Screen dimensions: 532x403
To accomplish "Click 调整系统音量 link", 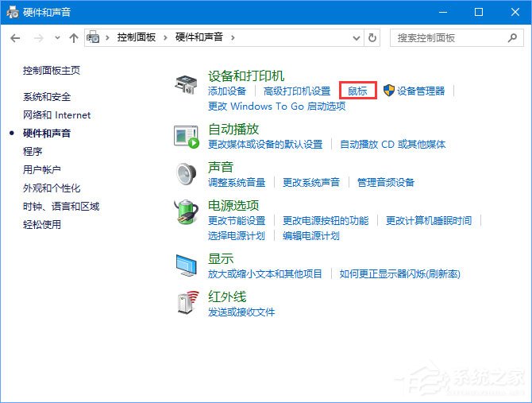I will 237,182.
